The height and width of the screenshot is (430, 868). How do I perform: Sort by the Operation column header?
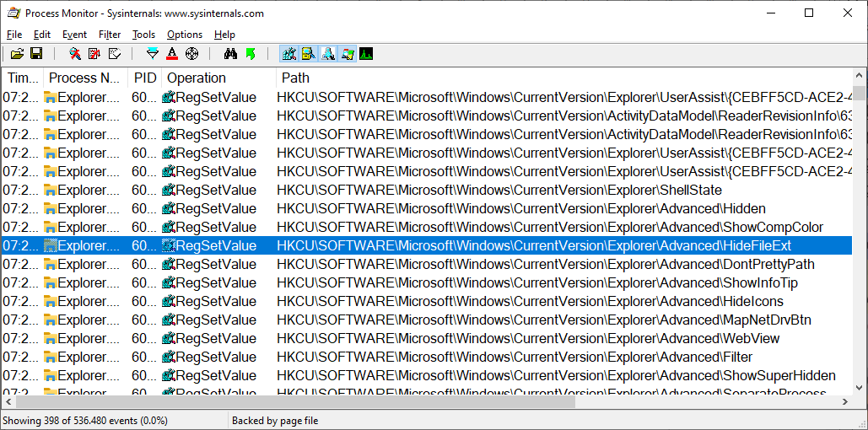click(x=218, y=78)
